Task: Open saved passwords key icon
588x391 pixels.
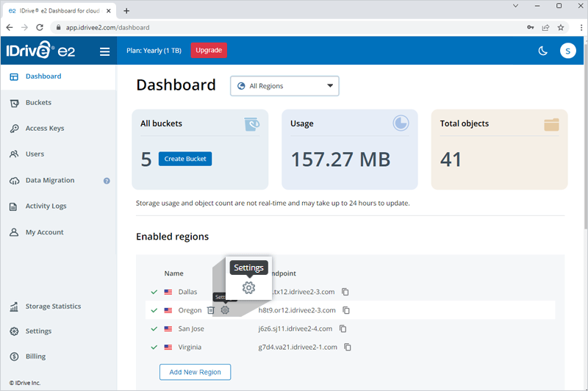Action: pyautogui.click(x=530, y=27)
